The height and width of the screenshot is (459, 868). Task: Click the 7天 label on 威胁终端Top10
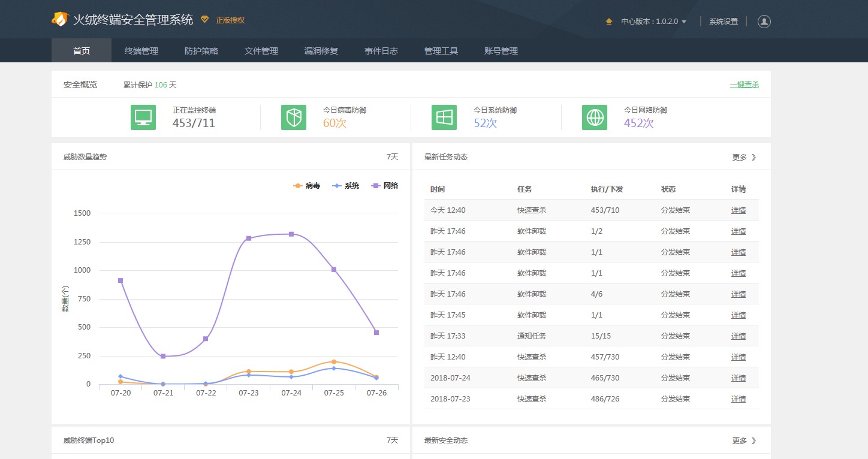point(392,440)
